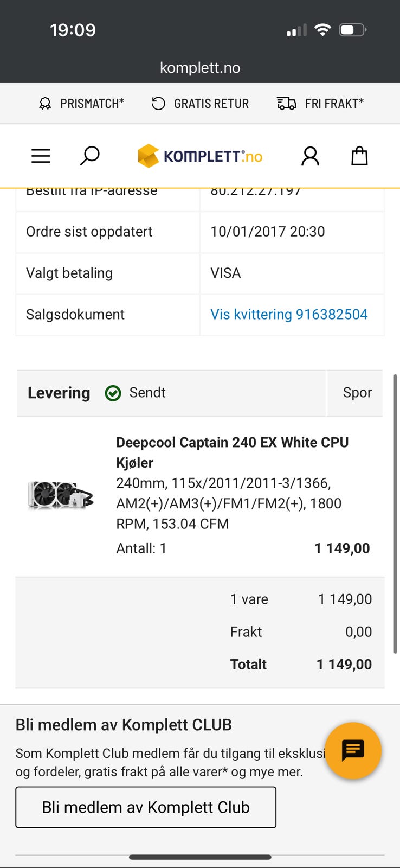
Task: Open the orange chat support bubble
Action: tap(353, 750)
